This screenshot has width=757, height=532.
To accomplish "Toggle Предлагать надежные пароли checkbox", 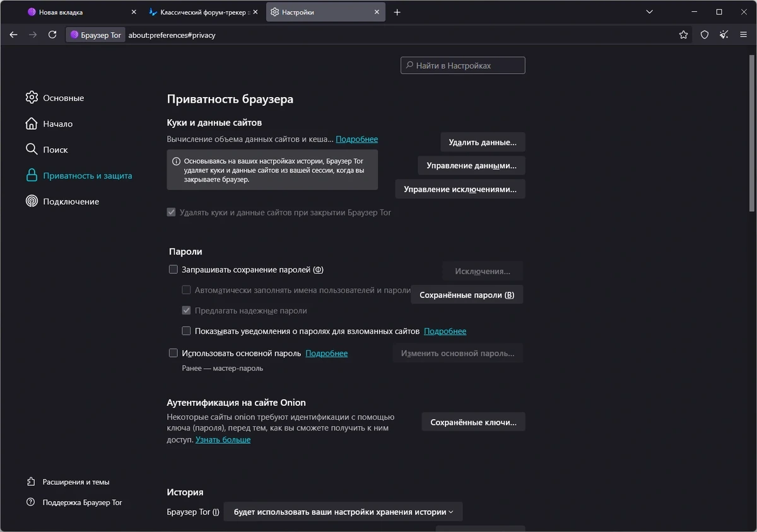I will coord(186,310).
